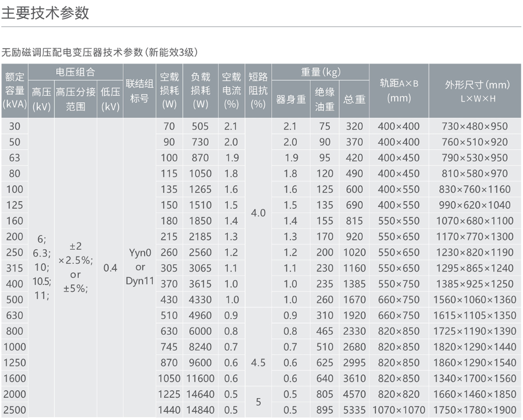Click the low voltage value 0.4

pos(110,268)
